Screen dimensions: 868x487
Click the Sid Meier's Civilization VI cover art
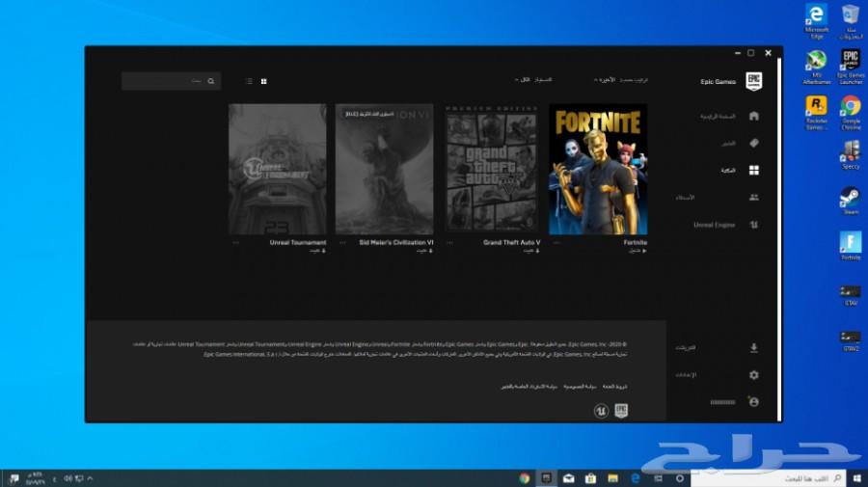pyautogui.click(x=384, y=170)
